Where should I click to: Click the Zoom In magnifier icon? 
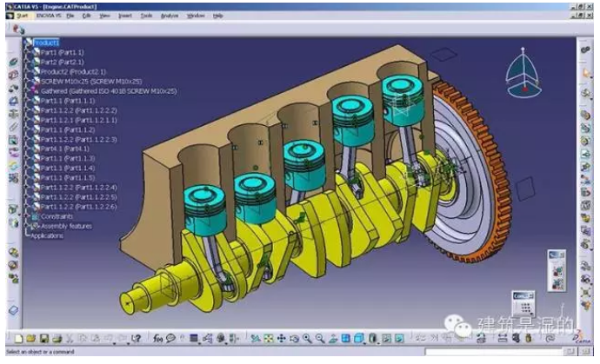coord(307,339)
